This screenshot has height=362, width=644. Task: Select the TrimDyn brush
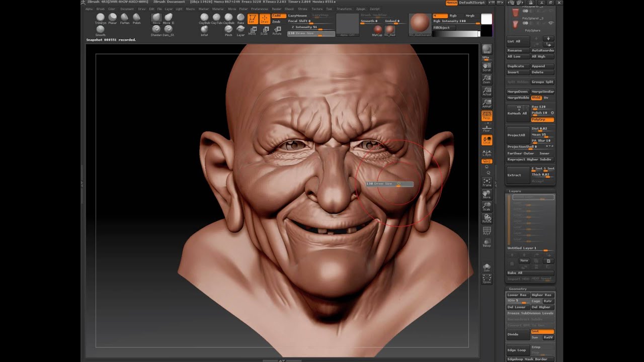(x=100, y=19)
